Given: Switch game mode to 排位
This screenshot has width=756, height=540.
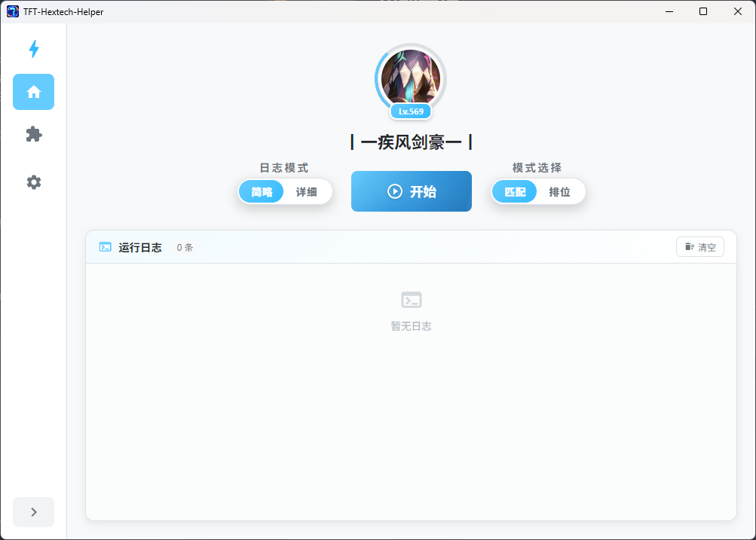Looking at the screenshot, I should click(559, 192).
